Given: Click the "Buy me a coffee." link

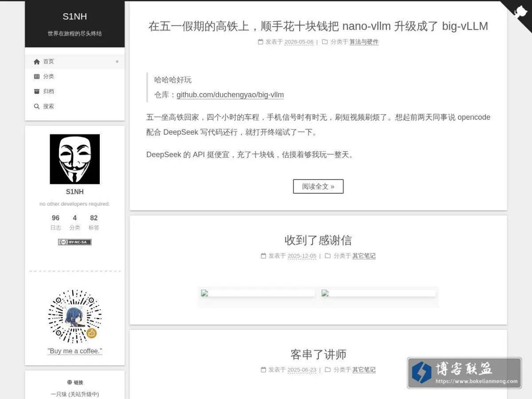Looking at the screenshot, I should [x=75, y=351].
